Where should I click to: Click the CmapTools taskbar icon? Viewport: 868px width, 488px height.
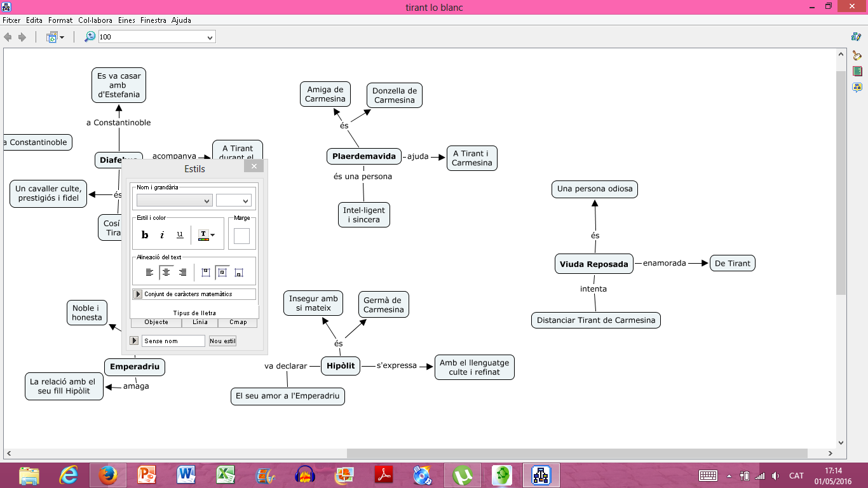click(541, 475)
